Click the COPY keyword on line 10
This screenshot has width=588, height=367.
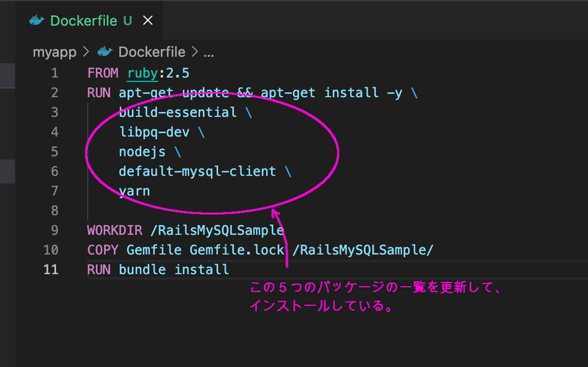(x=103, y=250)
